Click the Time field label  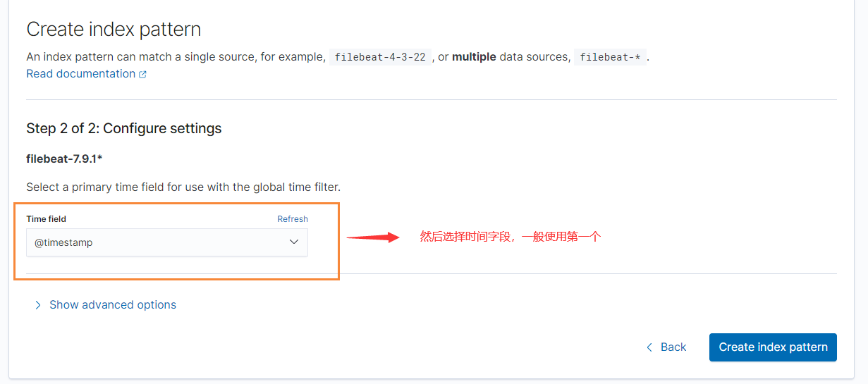tap(46, 219)
